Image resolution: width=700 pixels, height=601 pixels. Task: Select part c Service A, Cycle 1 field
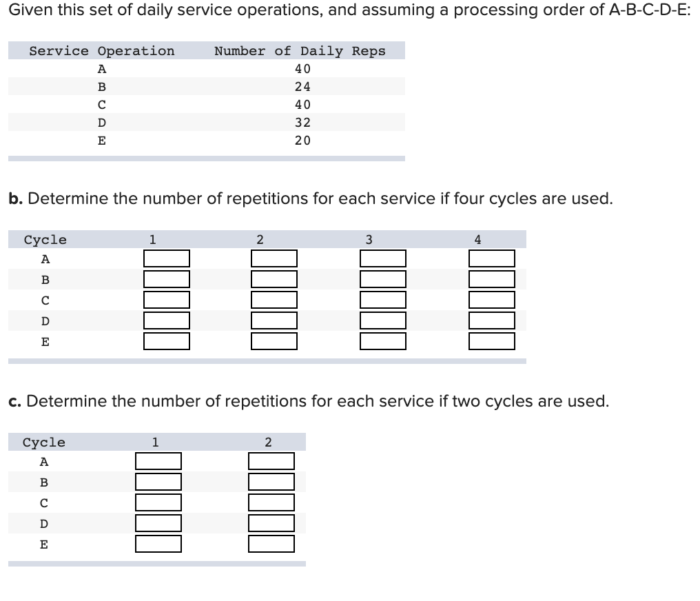pyautogui.click(x=158, y=460)
